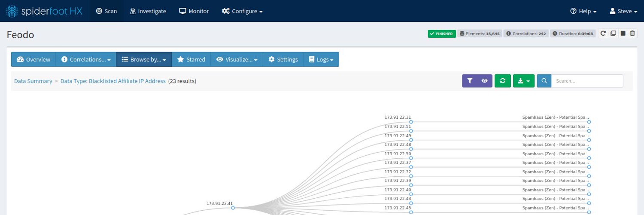Open the Visualize... dropdown menu
The width and height of the screenshot is (644, 215).
click(236, 60)
